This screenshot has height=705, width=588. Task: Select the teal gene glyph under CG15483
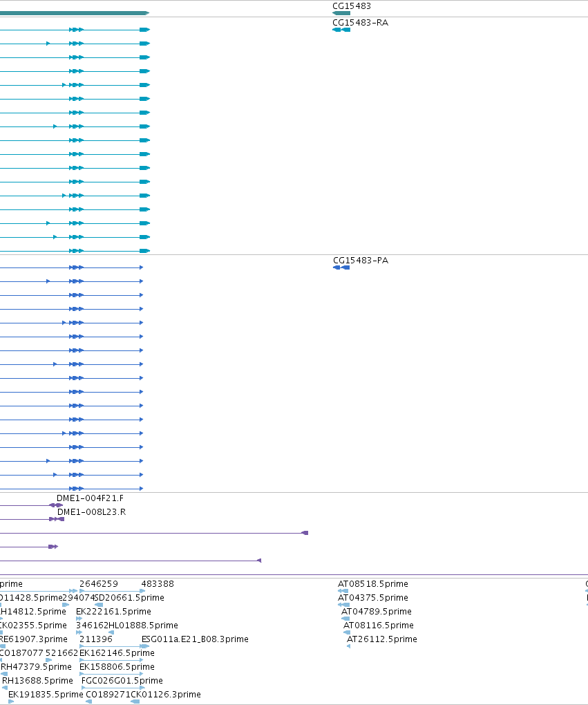pyautogui.click(x=341, y=13)
